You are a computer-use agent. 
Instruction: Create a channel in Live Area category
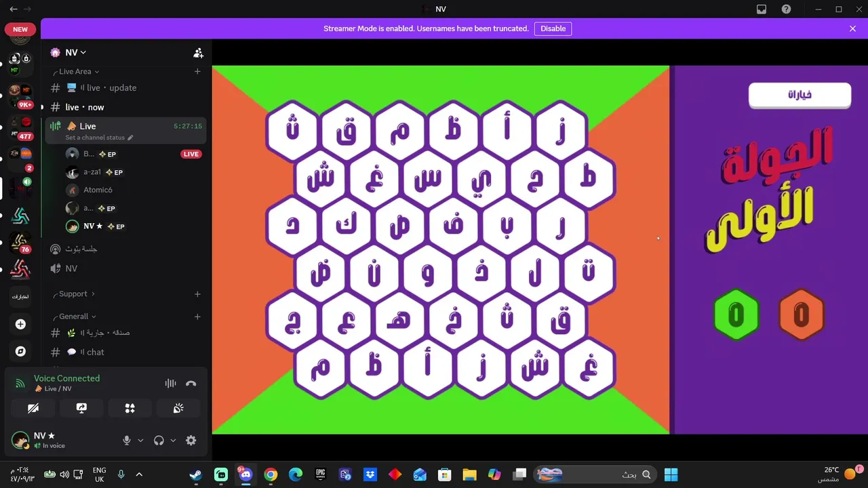197,71
